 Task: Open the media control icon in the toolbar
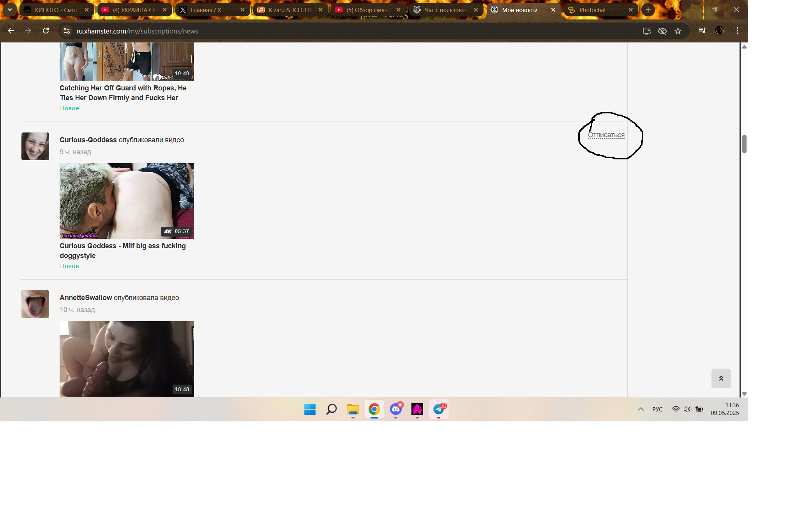pyautogui.click(x=702, y=30)
